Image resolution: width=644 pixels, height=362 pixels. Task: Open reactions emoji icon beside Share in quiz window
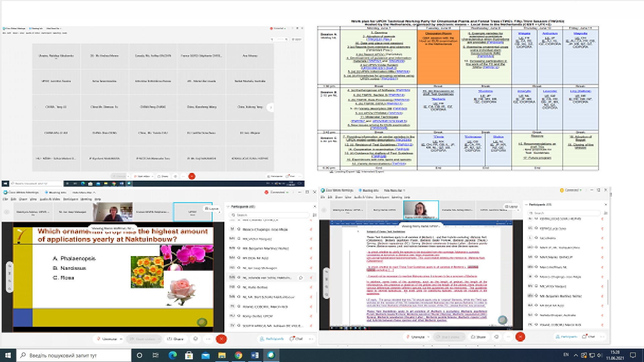[x=196, y=339]
